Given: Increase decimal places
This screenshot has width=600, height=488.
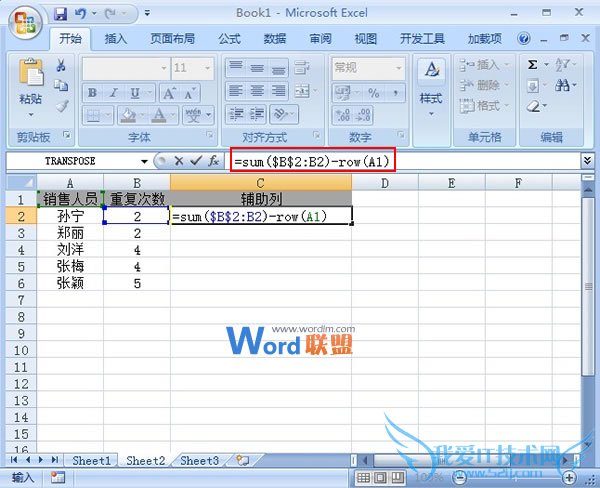Looking at the screenshot, I should 342,115.
